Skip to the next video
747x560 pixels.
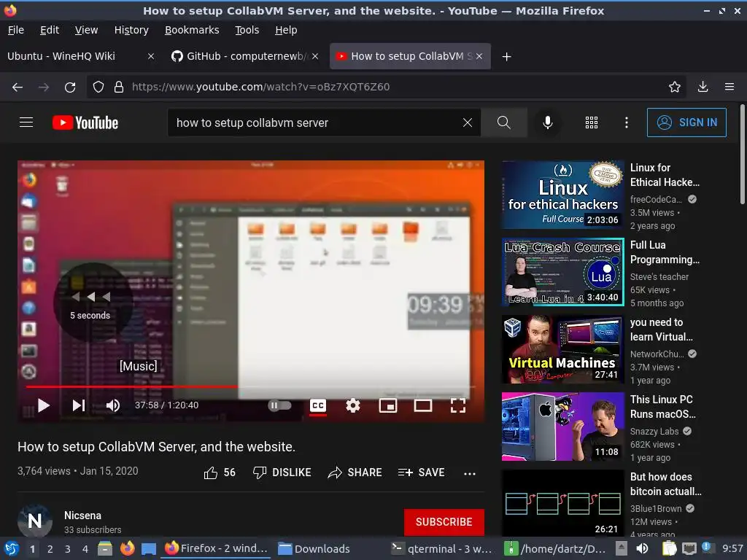[79, 405]
